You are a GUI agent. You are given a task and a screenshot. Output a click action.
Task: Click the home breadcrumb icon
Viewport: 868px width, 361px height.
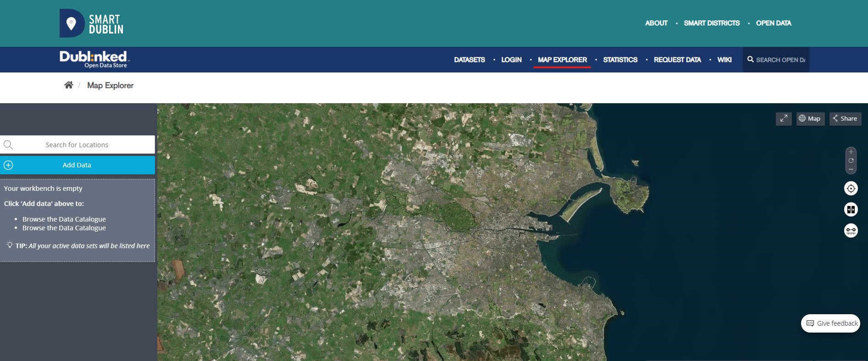(x=69, y=85)
